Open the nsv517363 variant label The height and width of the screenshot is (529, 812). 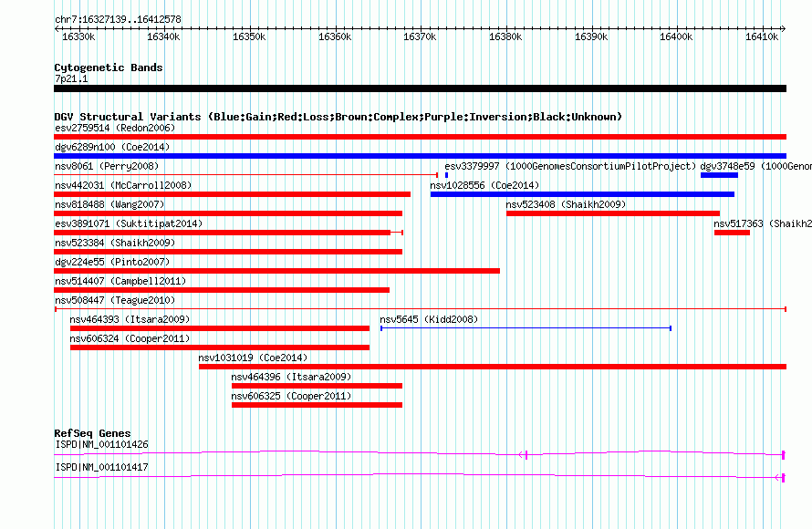[763, 223]
